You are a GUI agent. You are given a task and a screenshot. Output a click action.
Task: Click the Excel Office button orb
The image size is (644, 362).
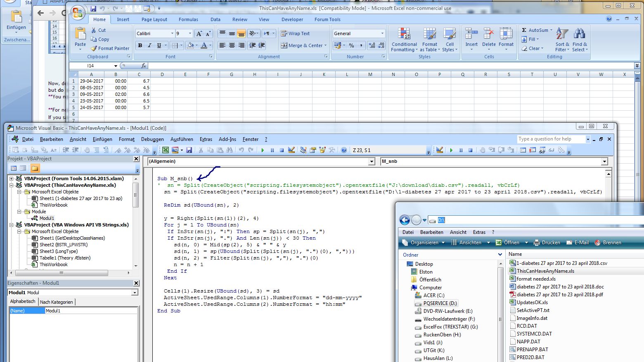pyautogui.click(x=78, y=13)
